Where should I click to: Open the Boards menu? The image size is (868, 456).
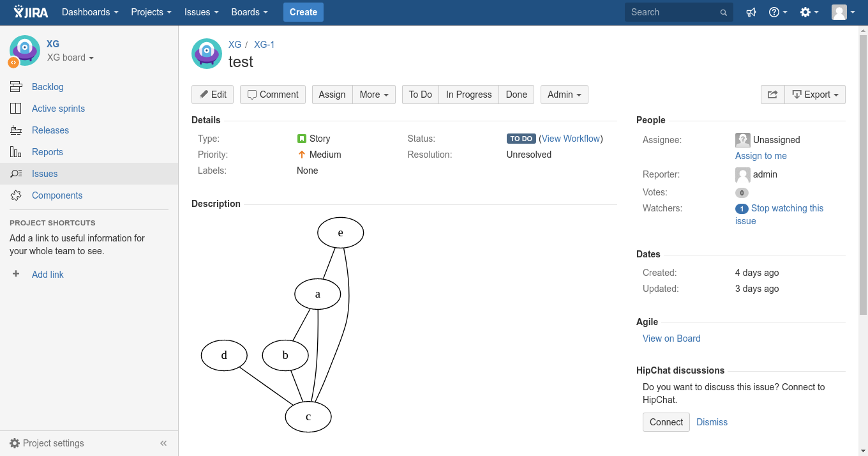pyautogui.click(x=249, y=11)
